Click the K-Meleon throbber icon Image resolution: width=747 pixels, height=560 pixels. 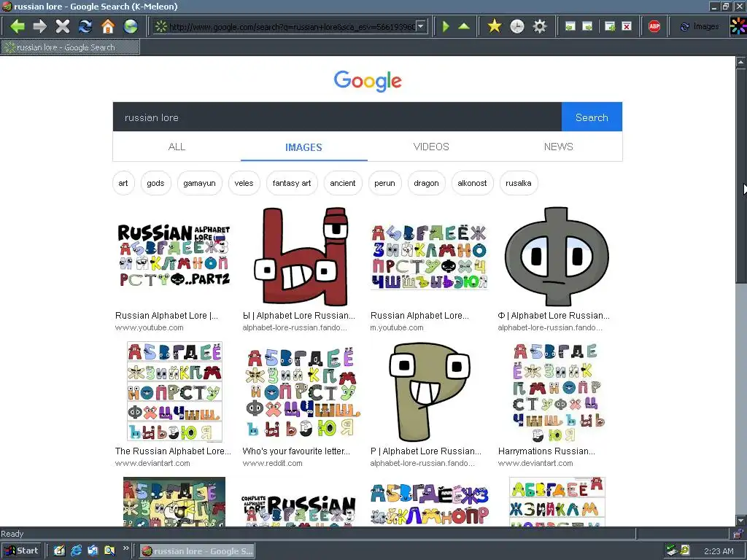(738, 26)
